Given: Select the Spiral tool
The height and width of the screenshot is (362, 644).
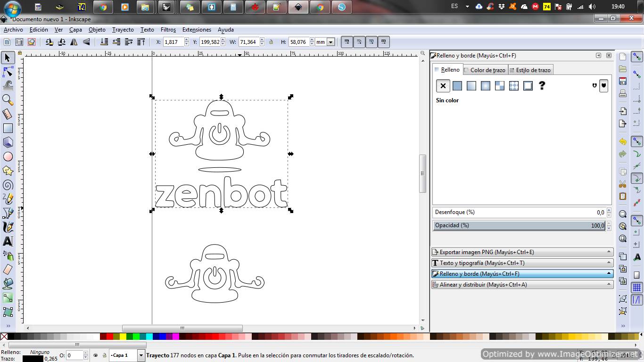Looking at the screenshot, I should point(8,185).
